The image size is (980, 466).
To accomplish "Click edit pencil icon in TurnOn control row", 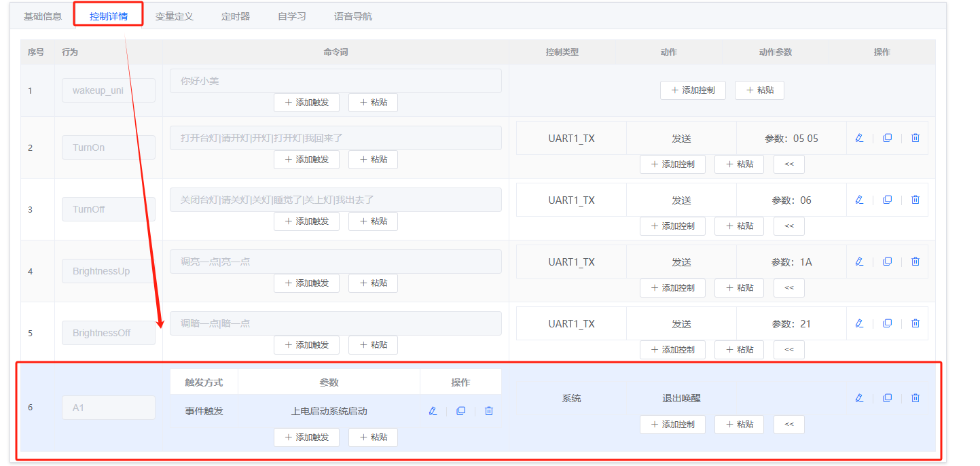I will (859, 138).
